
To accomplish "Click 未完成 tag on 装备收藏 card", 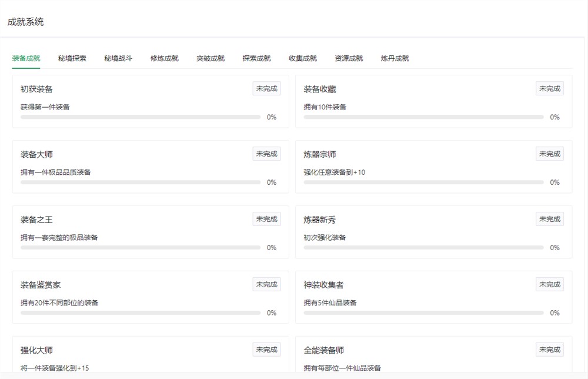I will tap(549, 89).
